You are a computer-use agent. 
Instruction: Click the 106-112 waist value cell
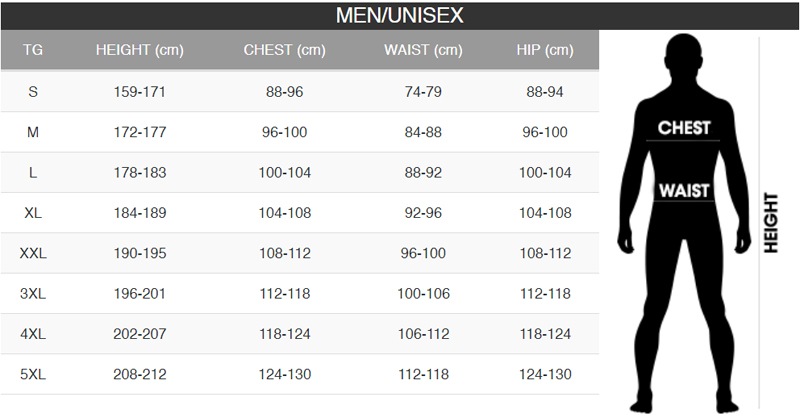click(x=423, y=334)
